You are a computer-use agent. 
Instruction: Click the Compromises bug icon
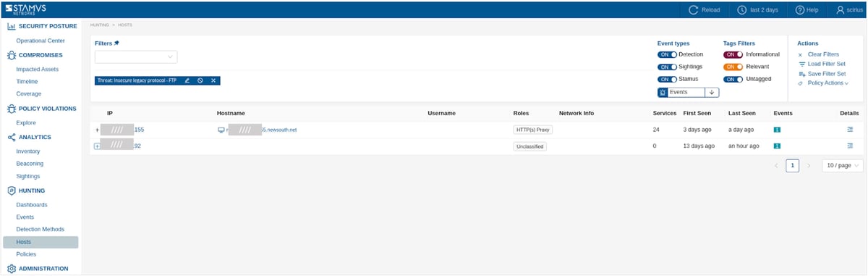pyautogui.click(x=11, y=55)
